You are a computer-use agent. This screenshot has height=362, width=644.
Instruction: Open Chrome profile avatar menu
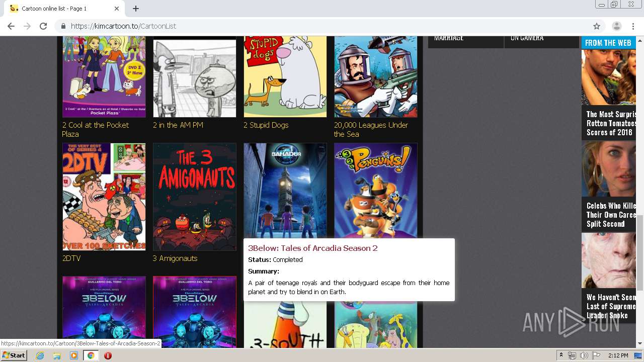[616, 26]
